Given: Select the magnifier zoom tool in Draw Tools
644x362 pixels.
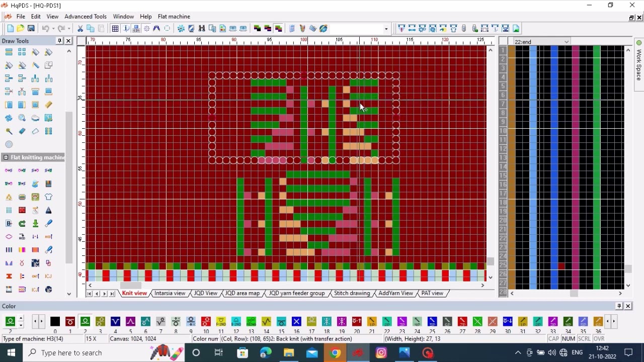Looking at the screenshot, I should [x=22, y=118].
